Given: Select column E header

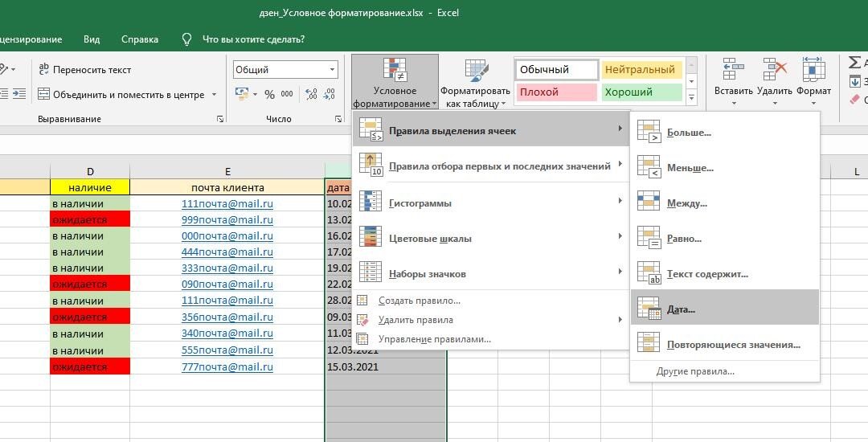Looking at the screenshot, I should click(227, 171).
